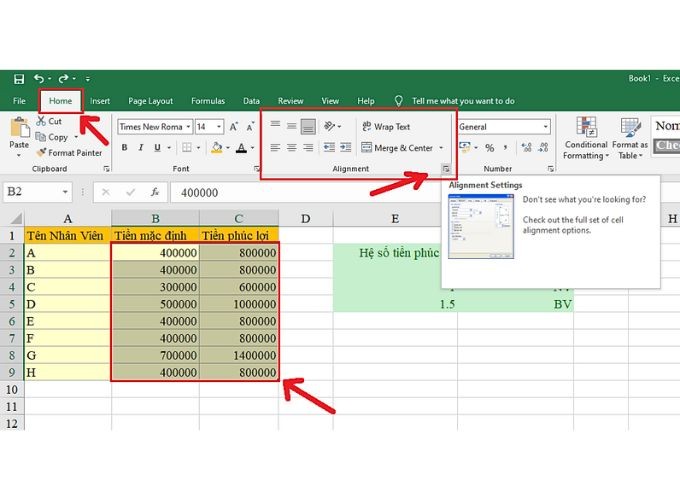The image size is (680, 500).
Task: Switch to the Insert tab
Action: pos(100,101)
